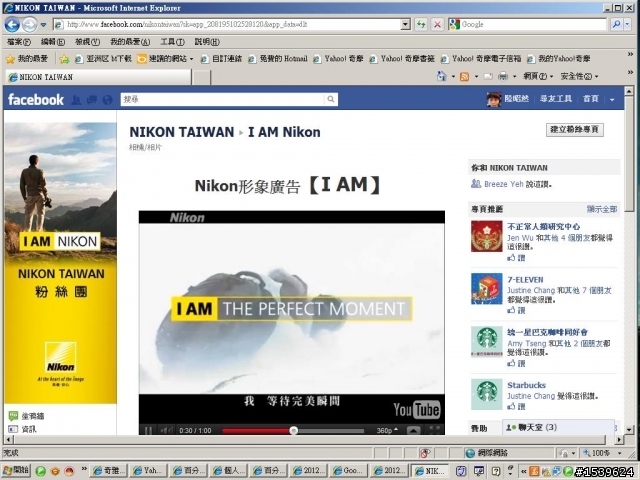
Task: Open the recent pages dropdown arrow
Action: pyautogui.click(x=43, y=25)
